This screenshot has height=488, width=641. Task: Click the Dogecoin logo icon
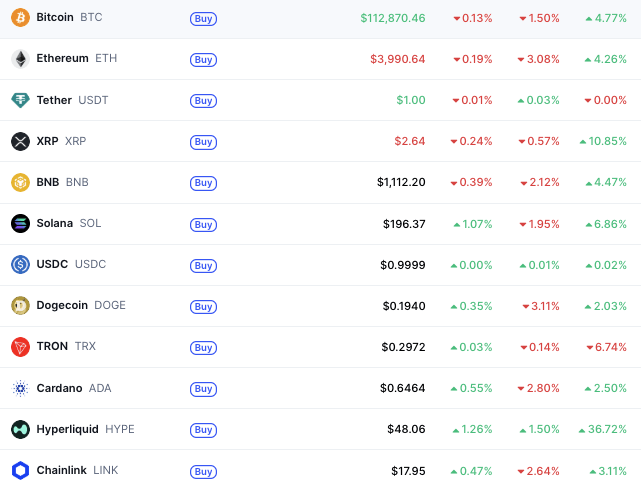click(20, 305)
